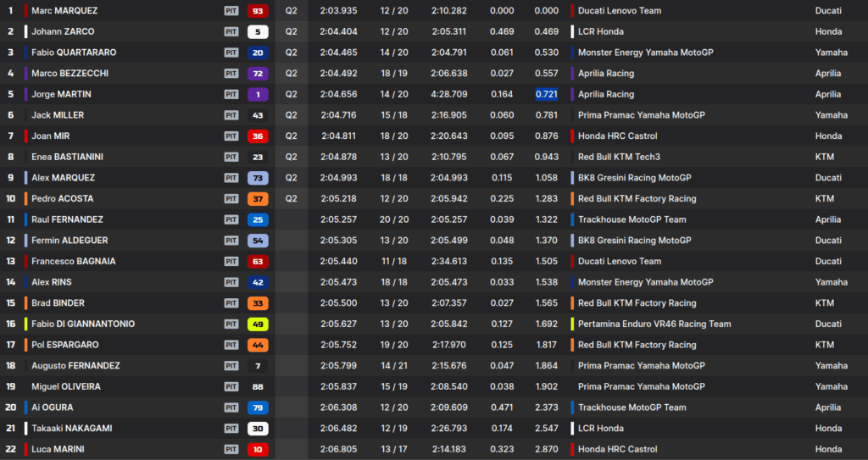868x460 pixels.
Task: Click the red number 36 badge
Action: [258, 136]
